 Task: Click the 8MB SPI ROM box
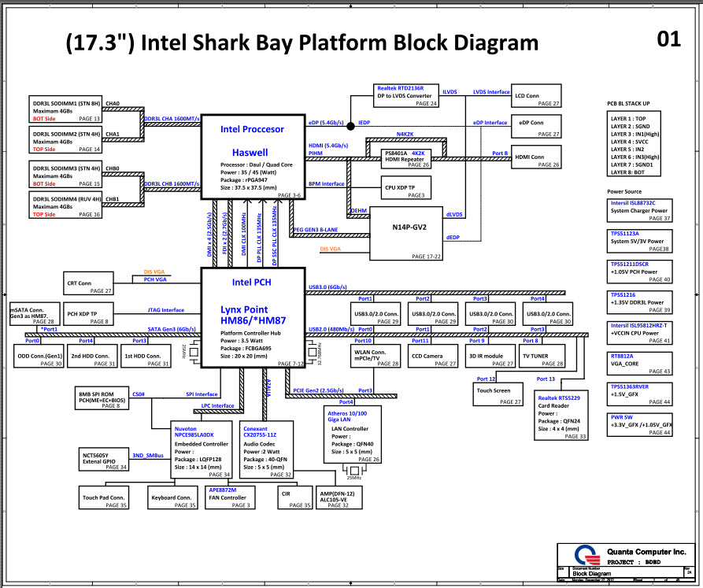click(102, 398)
